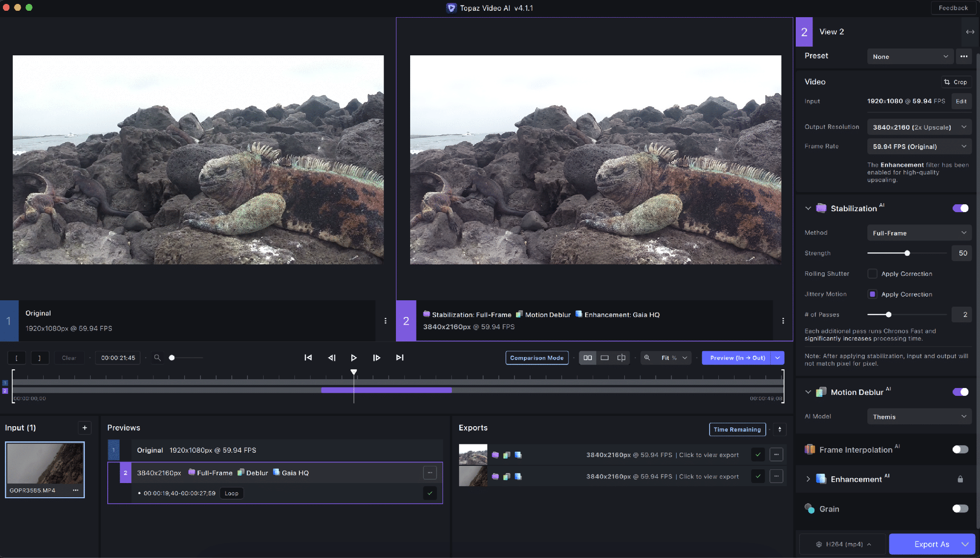Select the single view layout
This screenshot has width=980, height=558.
(605, 358)
